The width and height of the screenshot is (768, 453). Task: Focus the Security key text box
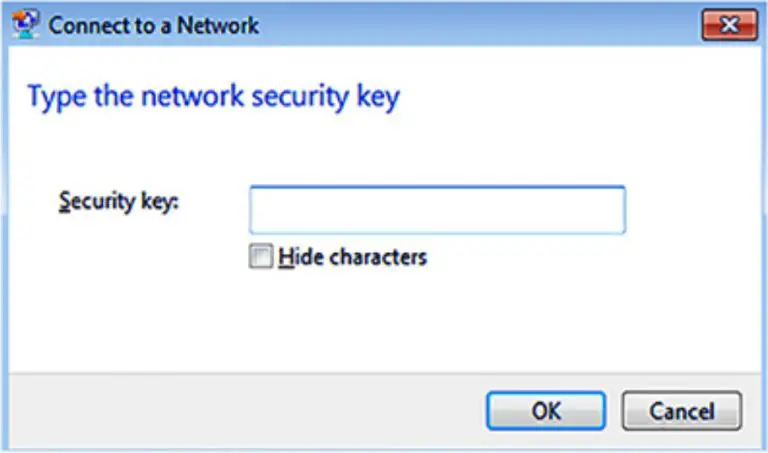[437, 210]
